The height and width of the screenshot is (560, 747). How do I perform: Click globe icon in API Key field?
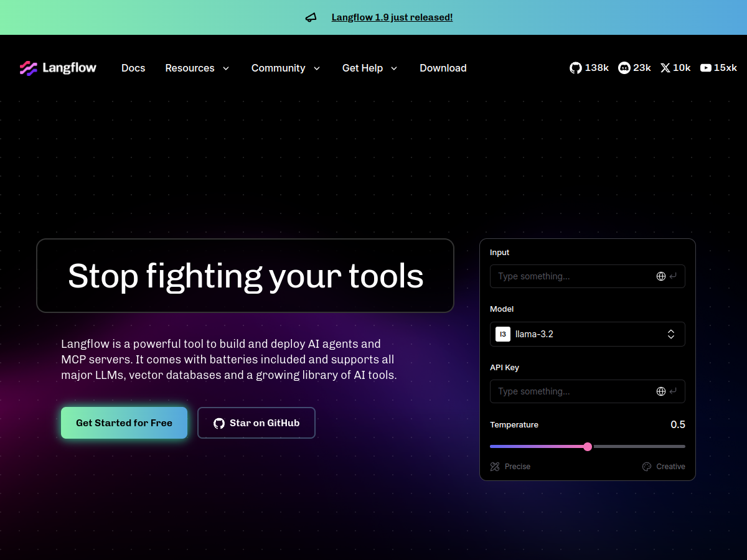tap(661, 391)
